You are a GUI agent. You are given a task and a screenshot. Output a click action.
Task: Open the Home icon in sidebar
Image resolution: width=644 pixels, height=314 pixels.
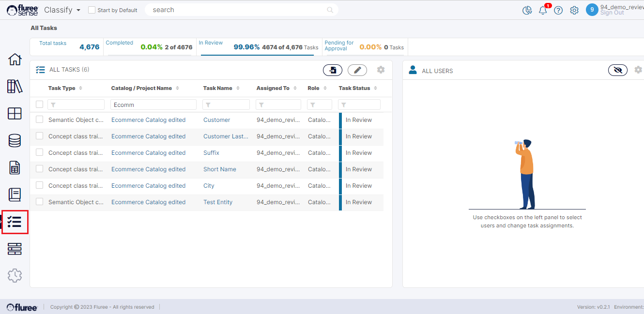point(15,60)
